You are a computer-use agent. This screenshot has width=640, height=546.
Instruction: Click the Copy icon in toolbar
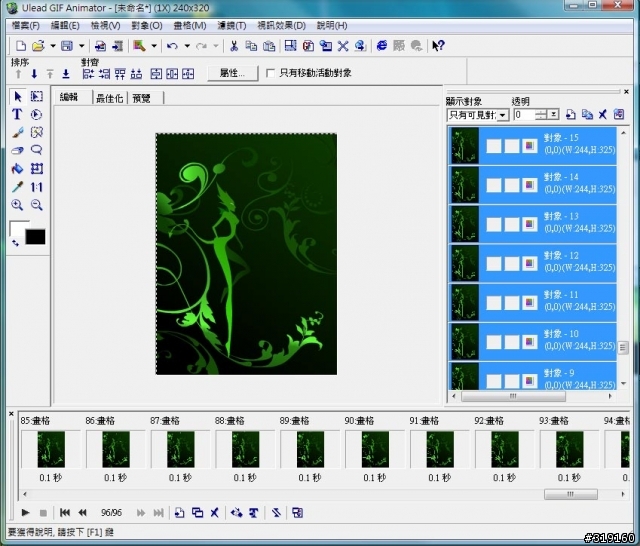coord(251,46)
